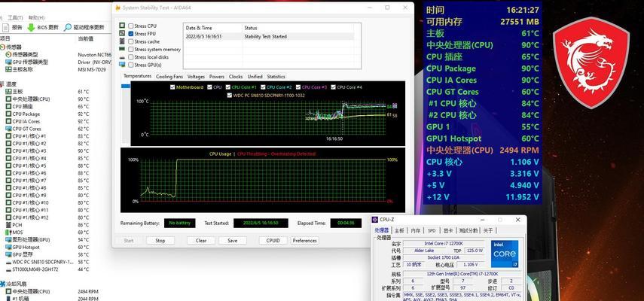Image resolution: width=644 pixels, height=301 pixels.
Task: Enable the Stress system memory checkbox
Action: [130, 49]
